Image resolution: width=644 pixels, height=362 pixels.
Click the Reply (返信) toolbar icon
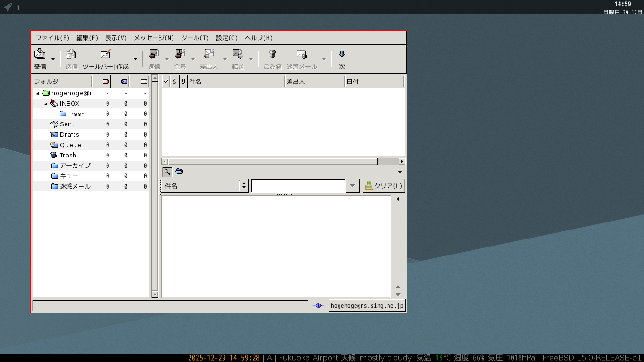pos(154,54)
